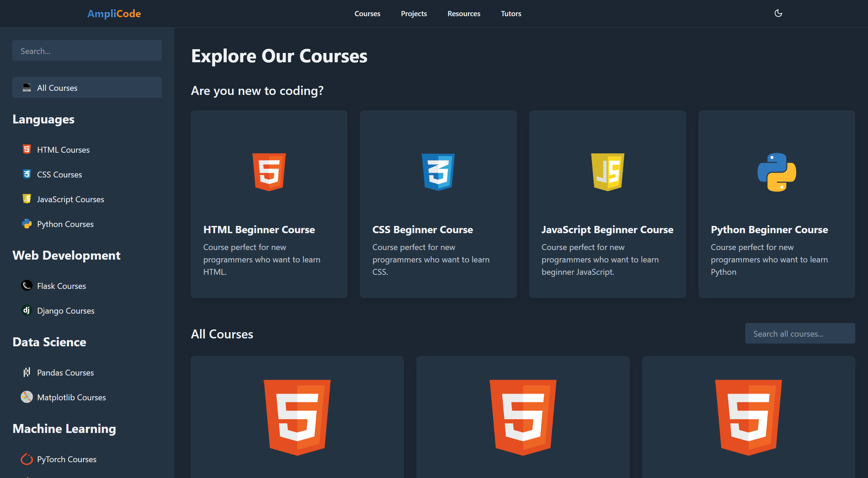Open HTML Courses link
The image size is (868, 478).
[x=63, y=150]
